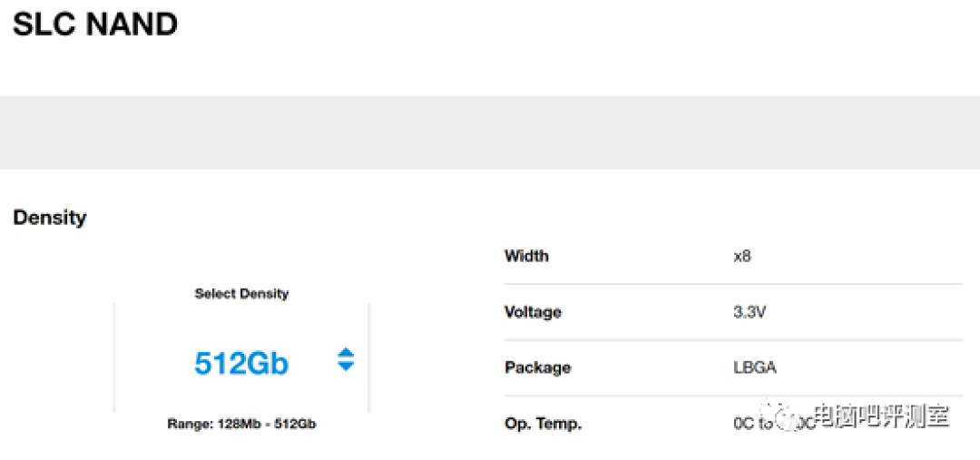Viewport: 980px width, 460px height.
Task: Click the up arrow of density stepper
Action: tap(345, 353)
